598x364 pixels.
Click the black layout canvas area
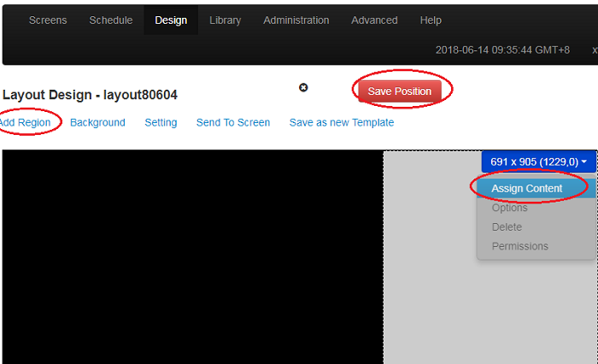pos(192,256)
